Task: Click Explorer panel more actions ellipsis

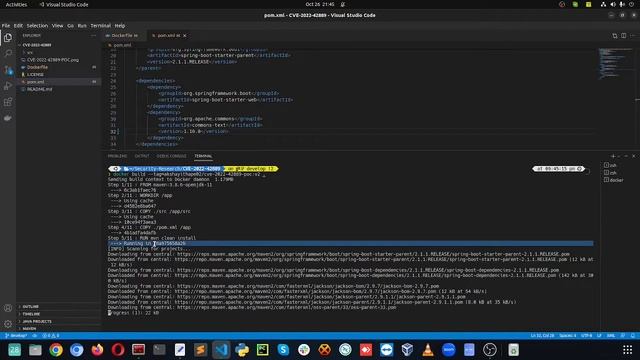Action: pos(93,36)
